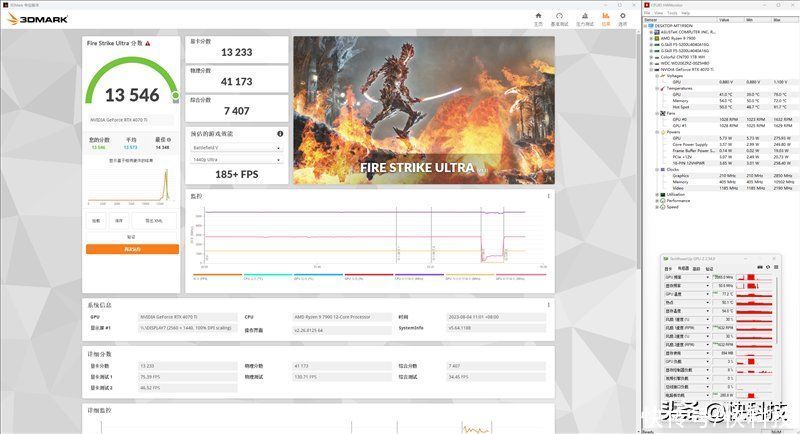800x434 pixels.
Task: Click the orange run-again button
Action: click(132, 249)
